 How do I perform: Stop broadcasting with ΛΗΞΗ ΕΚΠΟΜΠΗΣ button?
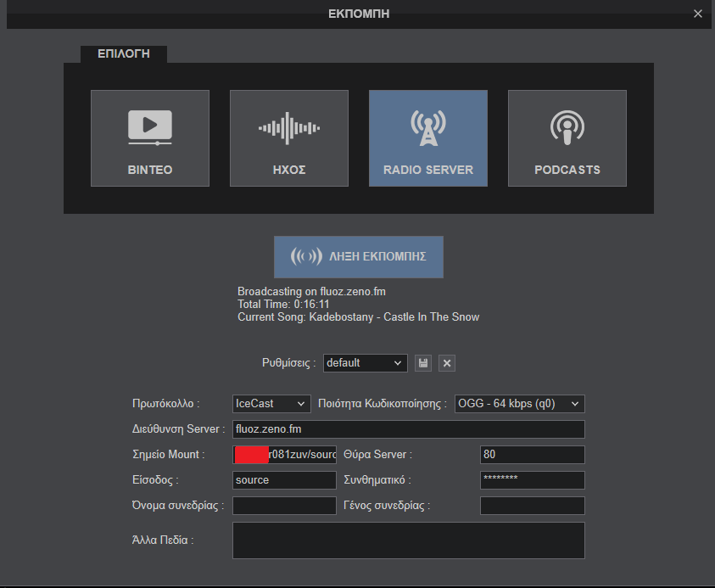tap(359, 256)
